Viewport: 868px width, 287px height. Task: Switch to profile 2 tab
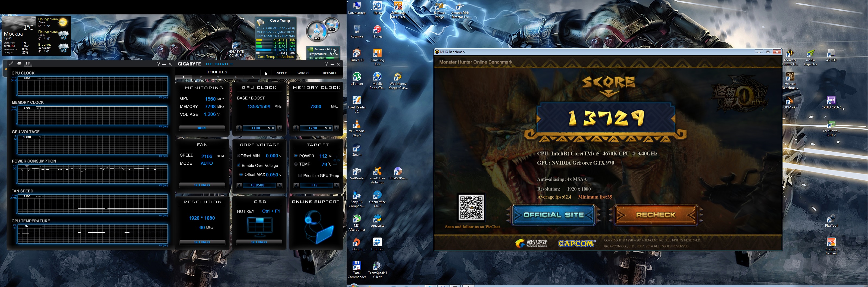(201, 77)
